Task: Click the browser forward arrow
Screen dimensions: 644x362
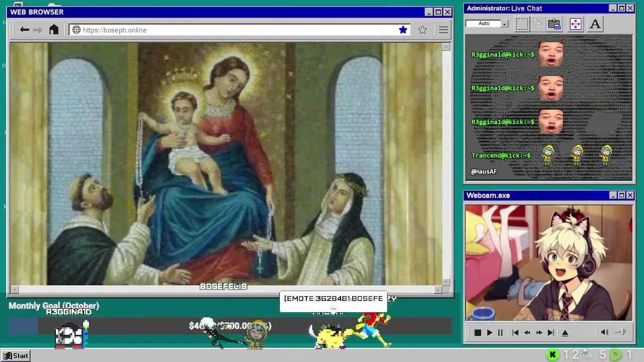Action: click(38, 30)
